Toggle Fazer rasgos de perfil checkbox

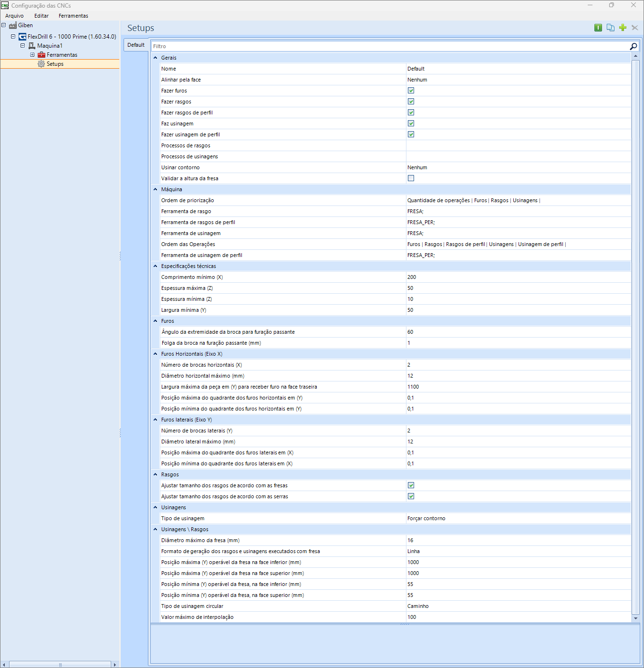[x=411, y=113]
